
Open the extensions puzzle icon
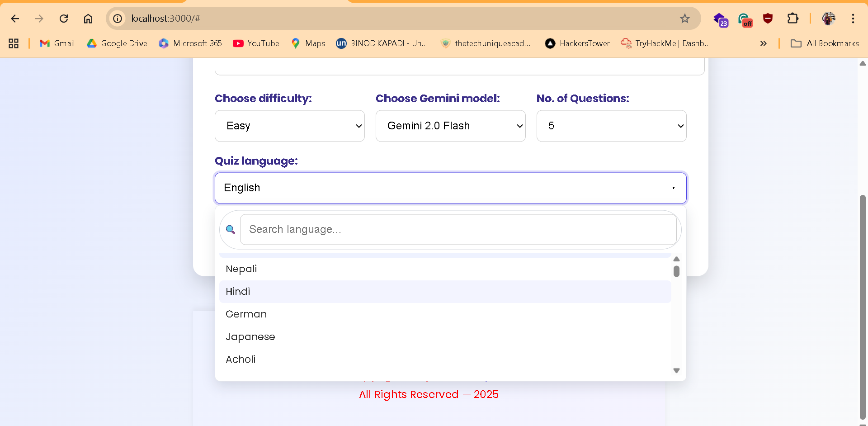[793, 19]
